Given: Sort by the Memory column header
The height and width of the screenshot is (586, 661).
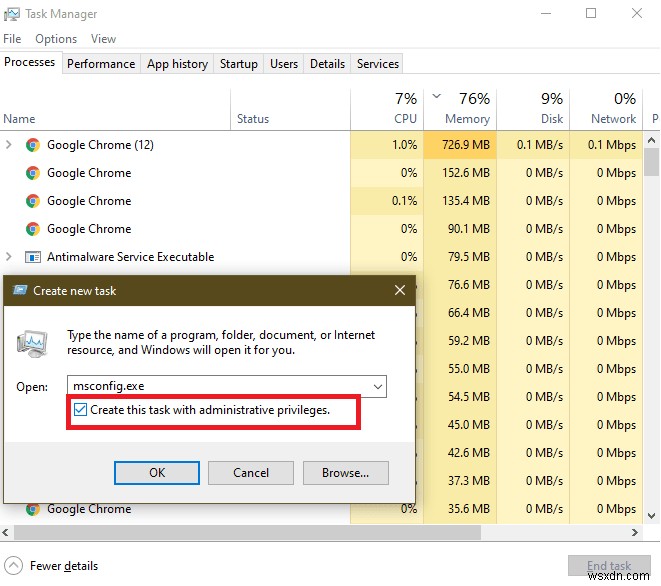Looking at the screenshot, I should tap(460, 110).
